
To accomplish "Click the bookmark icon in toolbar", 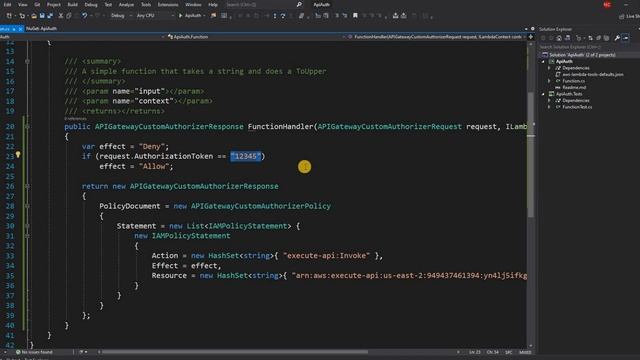I will (355, 16).
